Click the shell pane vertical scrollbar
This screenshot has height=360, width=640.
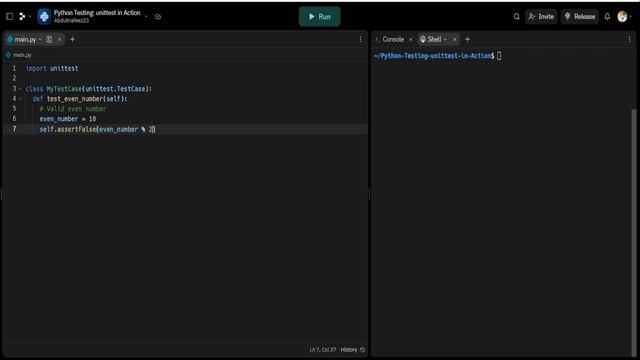pos(633,233)
